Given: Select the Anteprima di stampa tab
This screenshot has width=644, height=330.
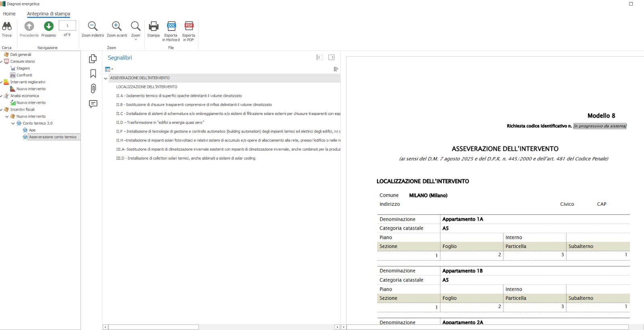Looking at the screenshot, I should 48,14.
